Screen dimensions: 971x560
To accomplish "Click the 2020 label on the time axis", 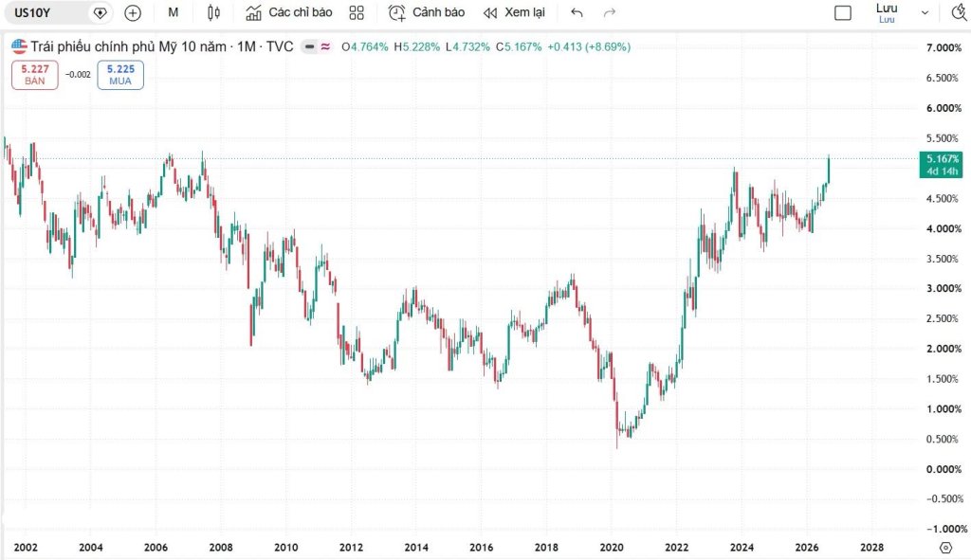I will click(x=612, y=548).
